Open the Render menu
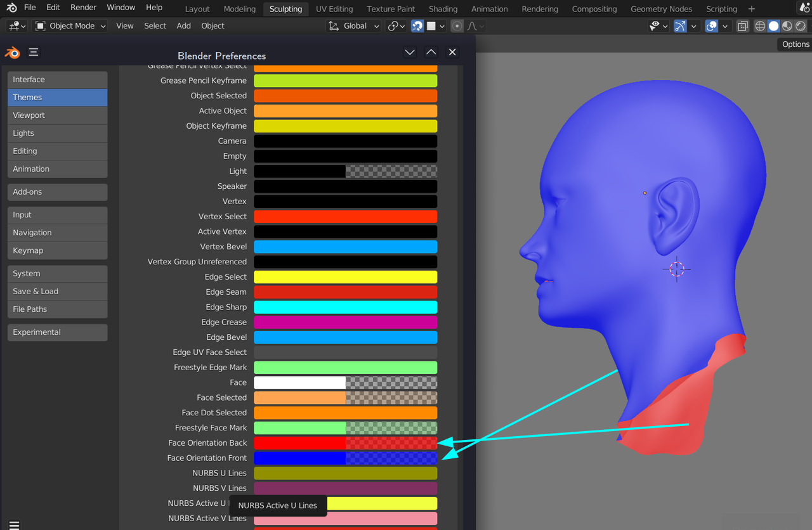Screen dimensions: 812x530 pos(83,8)
